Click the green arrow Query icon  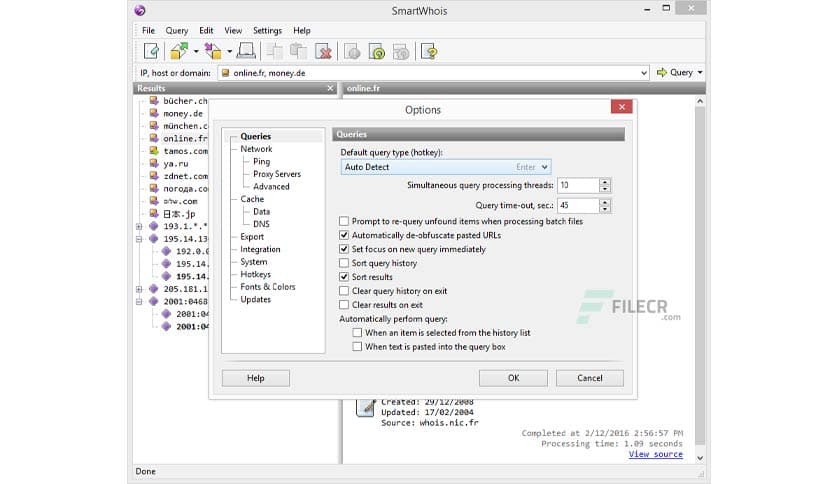(x=662, y=72)
